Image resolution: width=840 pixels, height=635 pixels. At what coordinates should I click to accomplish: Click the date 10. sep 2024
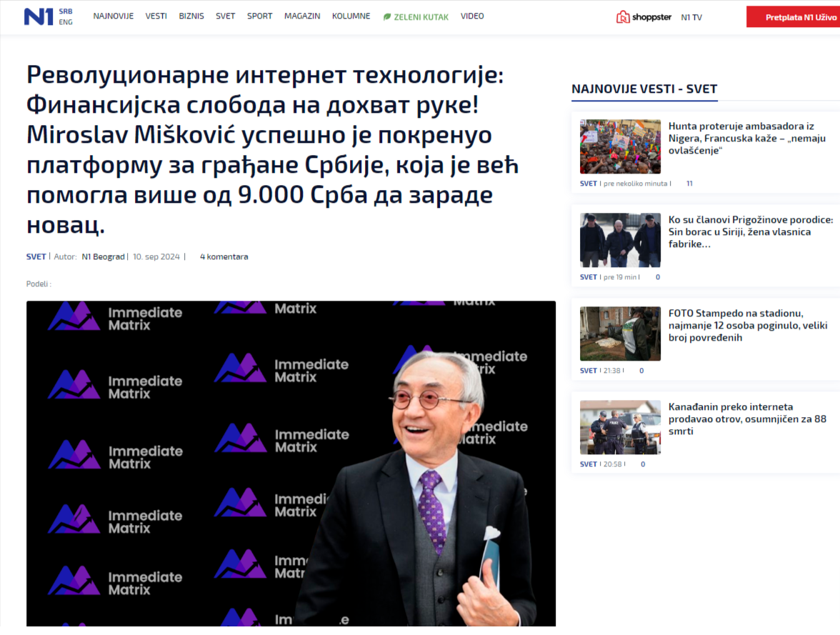click(x=156, y=256)
